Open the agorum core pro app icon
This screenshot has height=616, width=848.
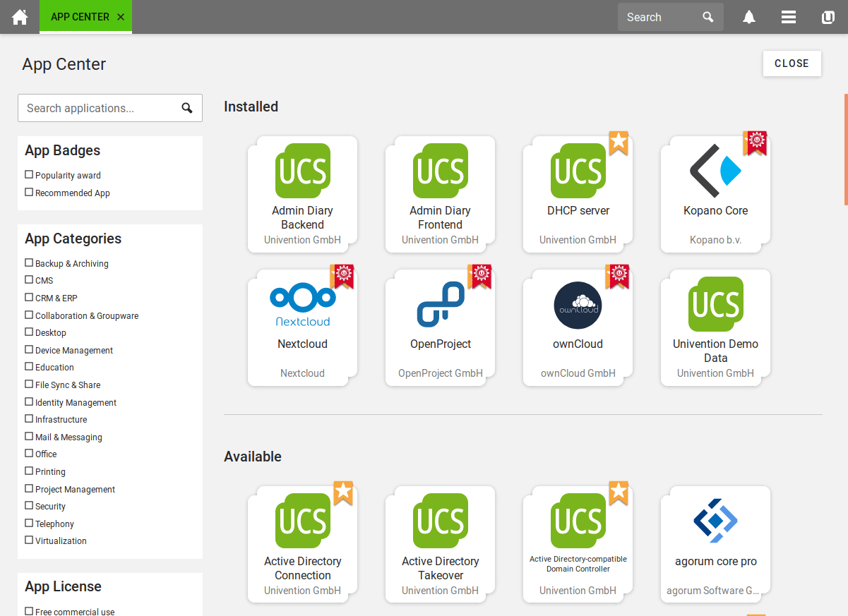click(716, 521)
